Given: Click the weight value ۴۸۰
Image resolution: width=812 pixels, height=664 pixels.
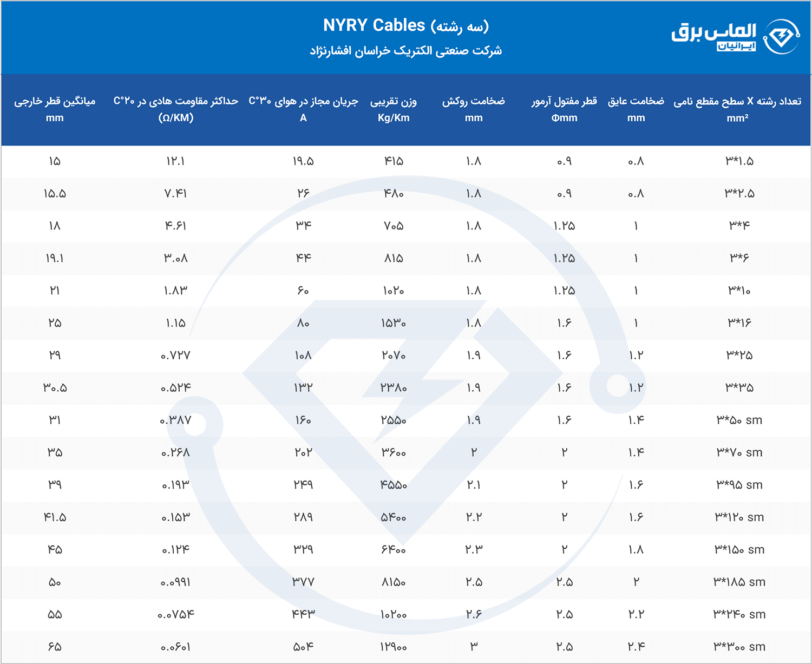Looking at the screenshot, I should [394, 194].
